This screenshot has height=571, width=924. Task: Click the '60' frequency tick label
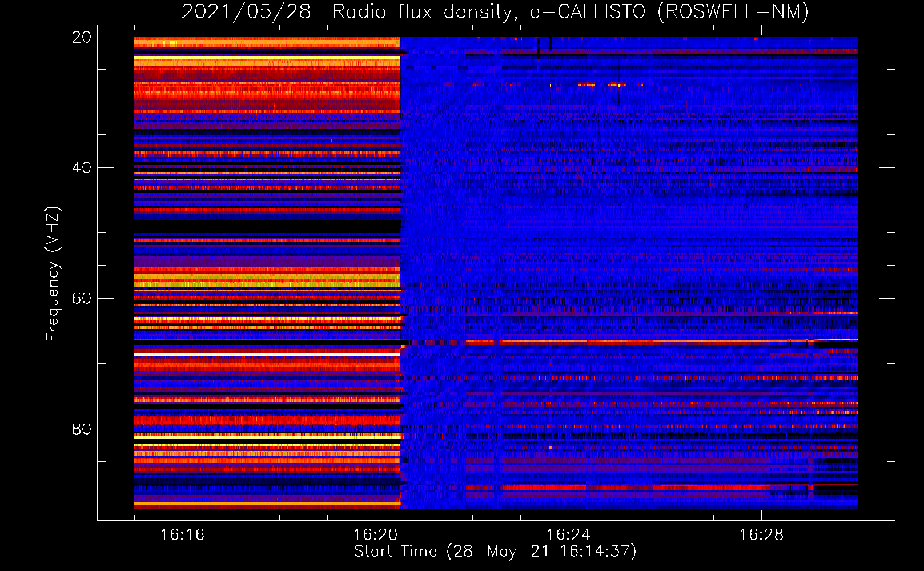coord(81,298)
